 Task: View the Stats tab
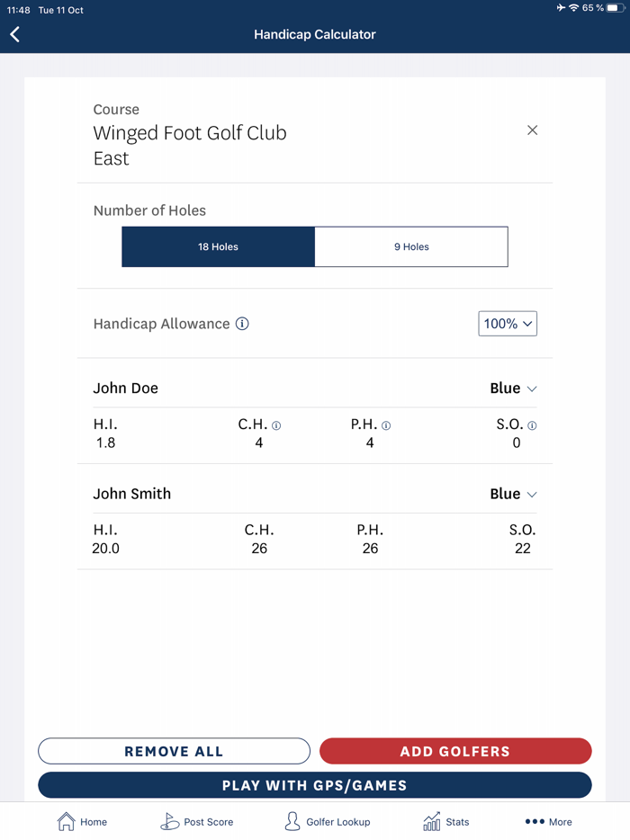[x=445, y=821]
